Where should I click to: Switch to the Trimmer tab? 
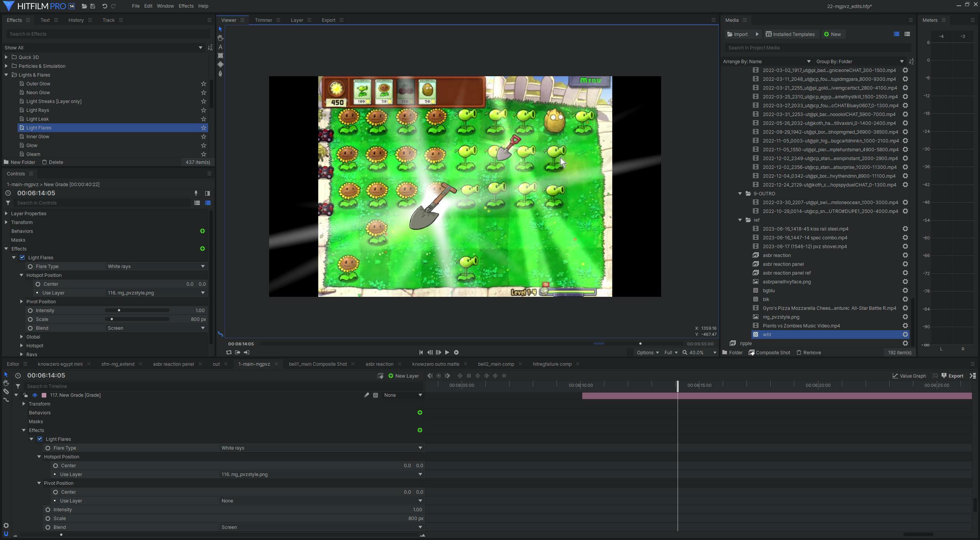pos(263,20)
